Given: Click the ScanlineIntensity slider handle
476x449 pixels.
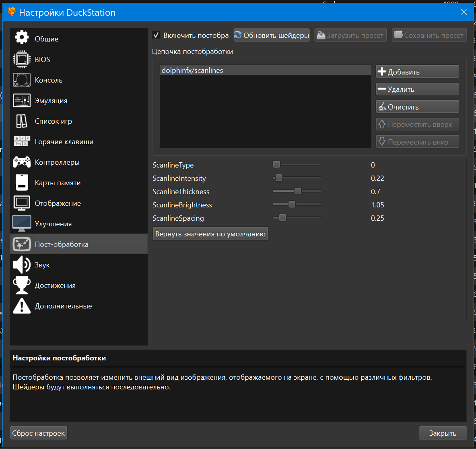Looking at the screenshot, I should (x=279, y=178).
